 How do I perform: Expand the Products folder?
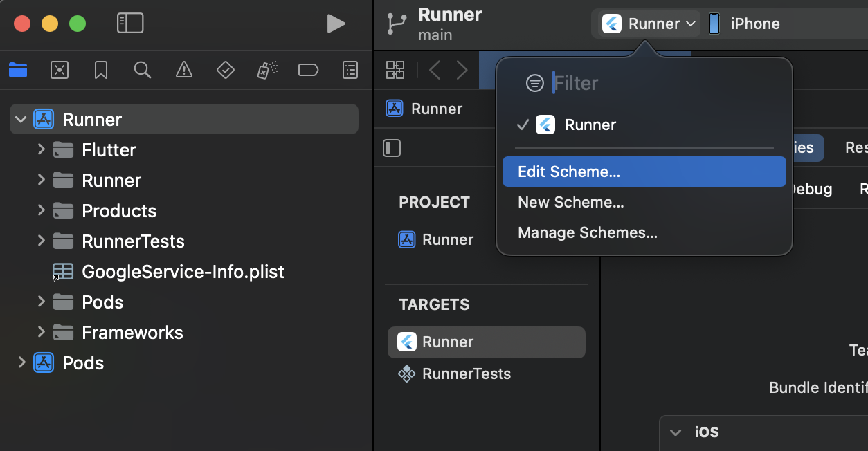(41, 210)
